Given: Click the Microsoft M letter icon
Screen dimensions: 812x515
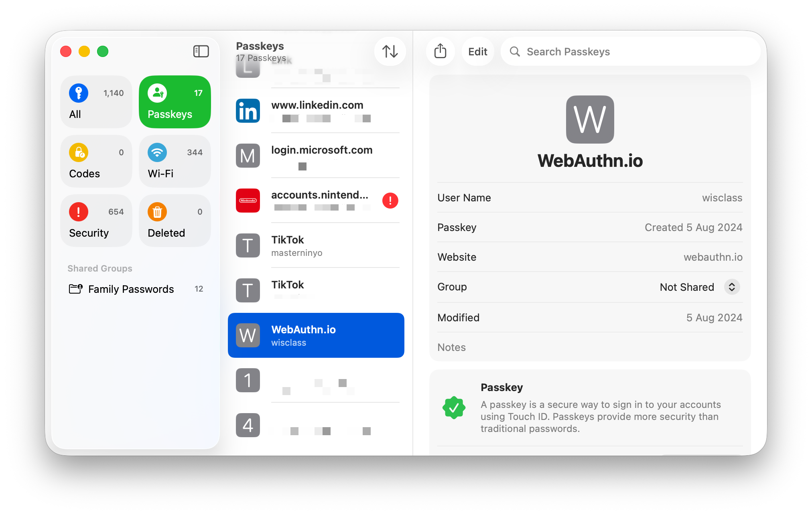Looking at the screenshot, I should (x=248, y=156).
